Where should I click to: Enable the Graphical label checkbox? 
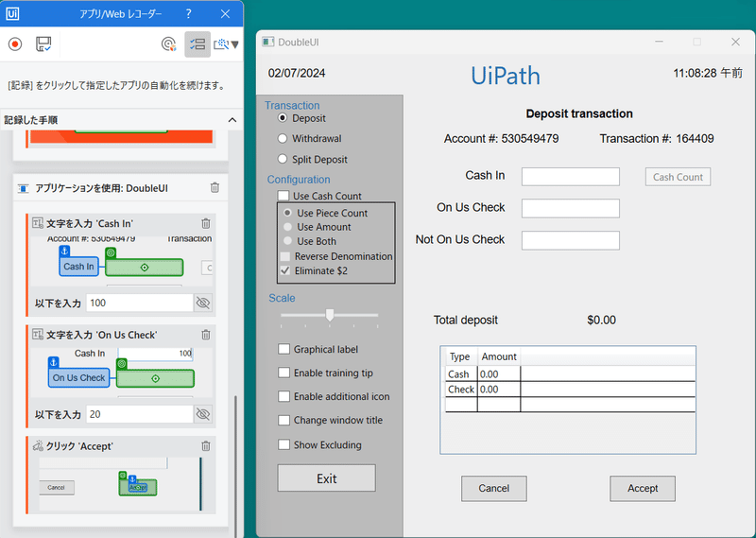tap(284, 349)
